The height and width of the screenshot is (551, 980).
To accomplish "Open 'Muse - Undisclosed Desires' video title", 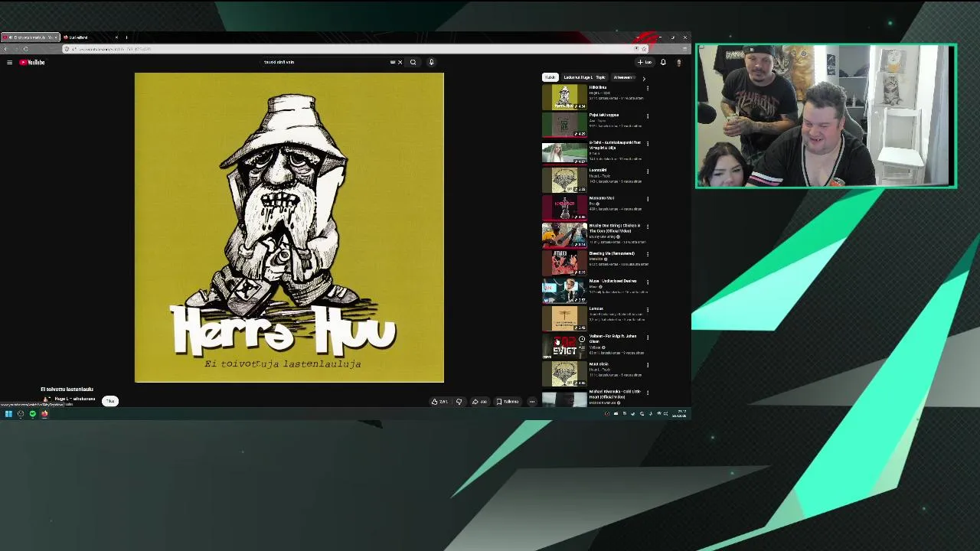I will coord(613,281).
